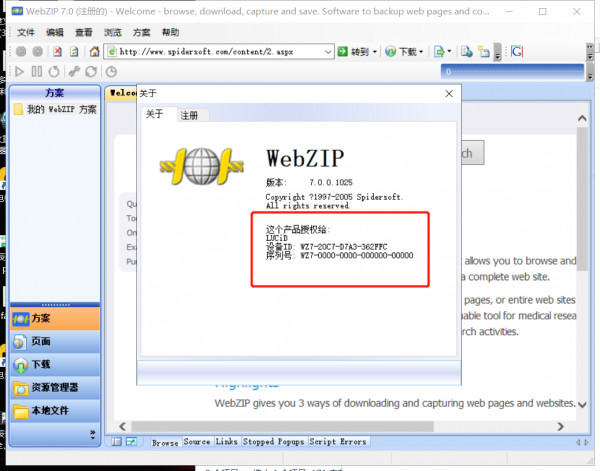Click the Welcome page tab

121,93
